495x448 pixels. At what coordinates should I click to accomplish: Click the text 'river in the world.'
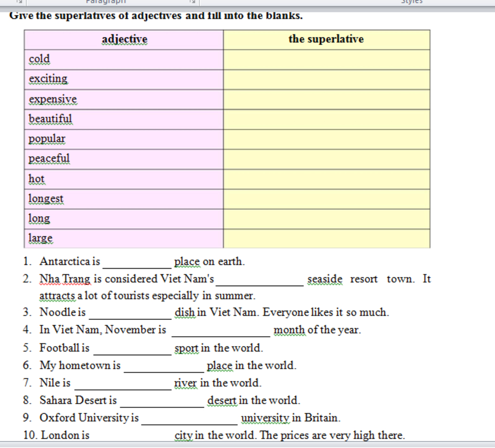[x=218, y=383]
